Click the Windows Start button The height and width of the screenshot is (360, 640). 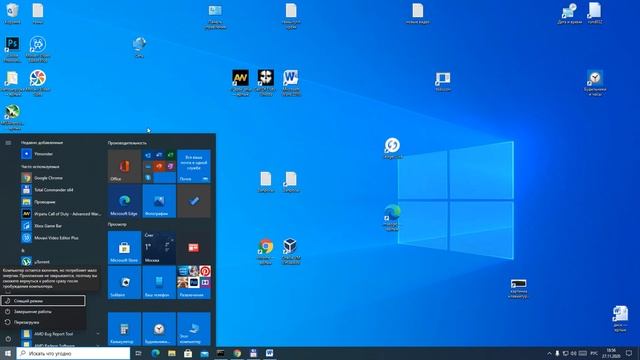coord(8,353)
